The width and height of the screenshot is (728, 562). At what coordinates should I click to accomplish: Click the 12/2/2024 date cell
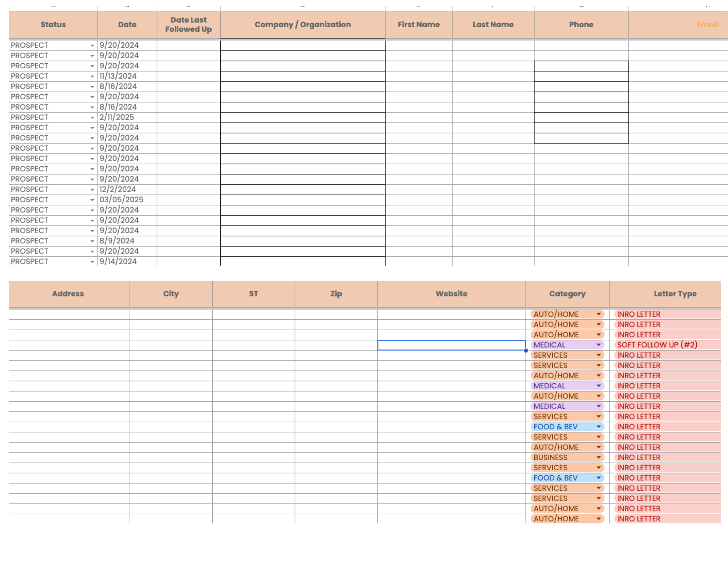pyautogui.click(x=127, y=189)
